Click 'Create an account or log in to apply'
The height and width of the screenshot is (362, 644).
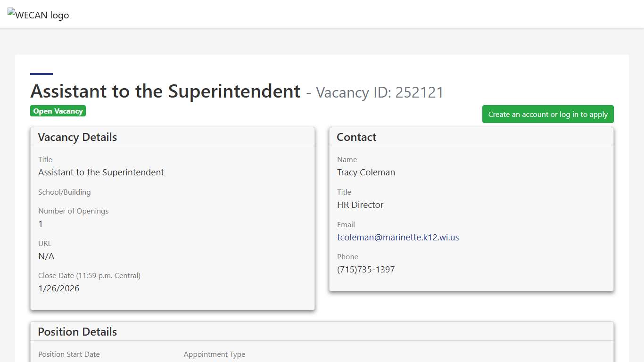coord(547,115)
